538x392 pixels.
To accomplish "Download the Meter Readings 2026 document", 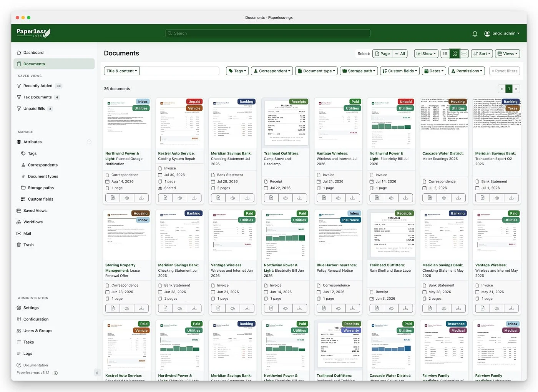I will (x=458, y=198).
